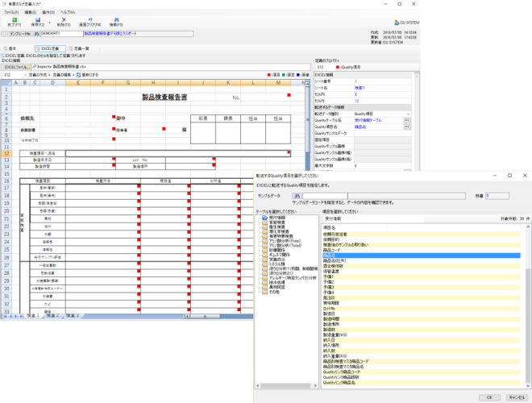Click the spreadsheet horizontal scrollbar

click(205, 316)
